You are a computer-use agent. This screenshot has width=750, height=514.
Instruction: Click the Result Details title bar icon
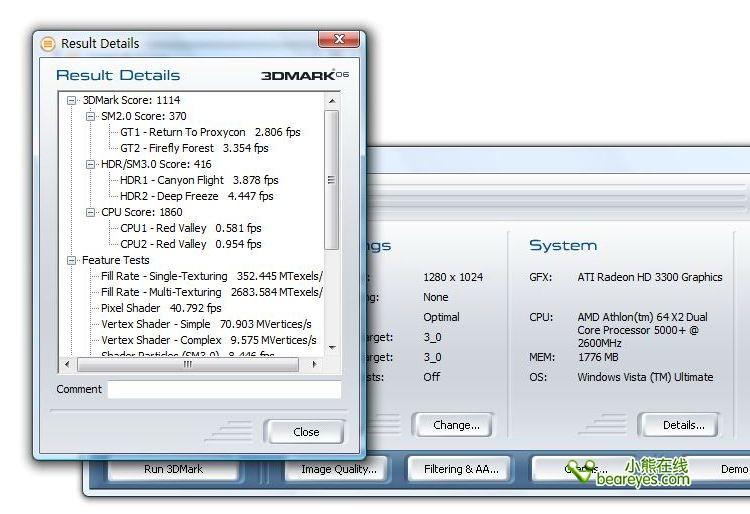(x=48, y=43)
